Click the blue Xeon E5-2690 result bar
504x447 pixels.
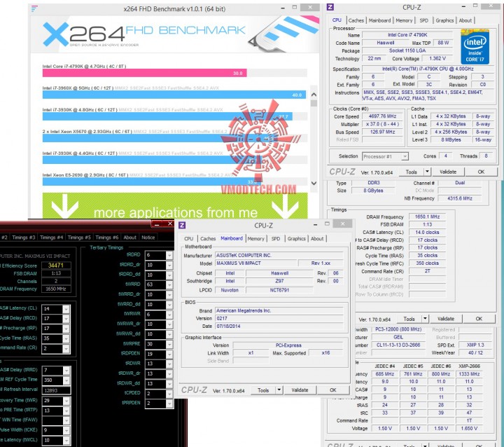pos(152,182)
